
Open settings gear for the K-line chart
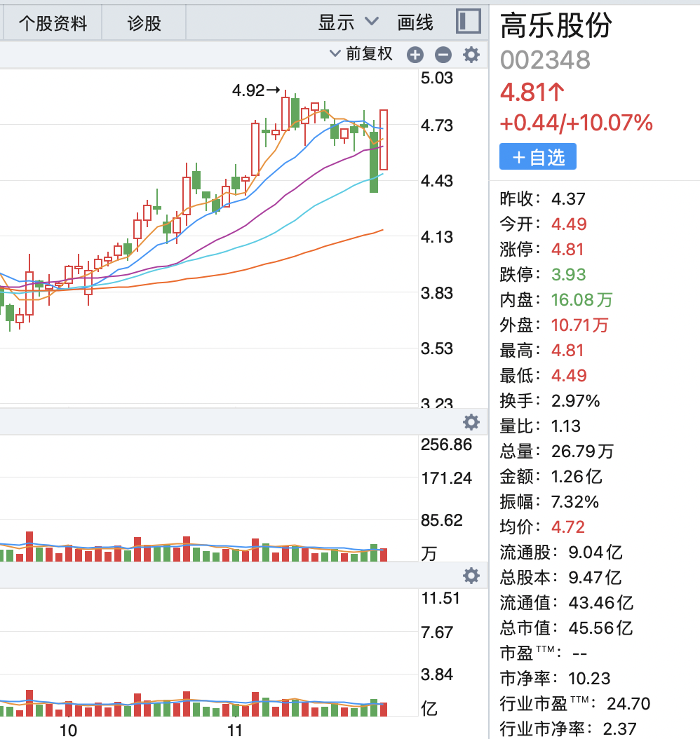(x=471, y=55)
